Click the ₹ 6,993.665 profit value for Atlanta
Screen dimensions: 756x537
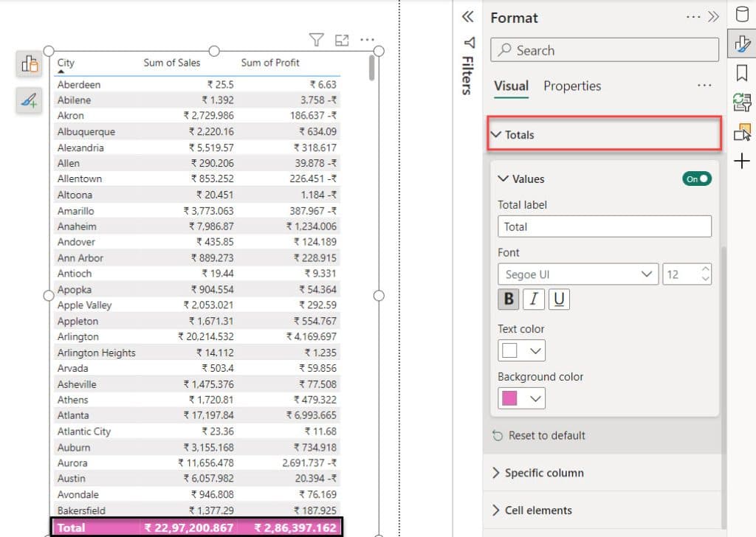coord(312,415)
